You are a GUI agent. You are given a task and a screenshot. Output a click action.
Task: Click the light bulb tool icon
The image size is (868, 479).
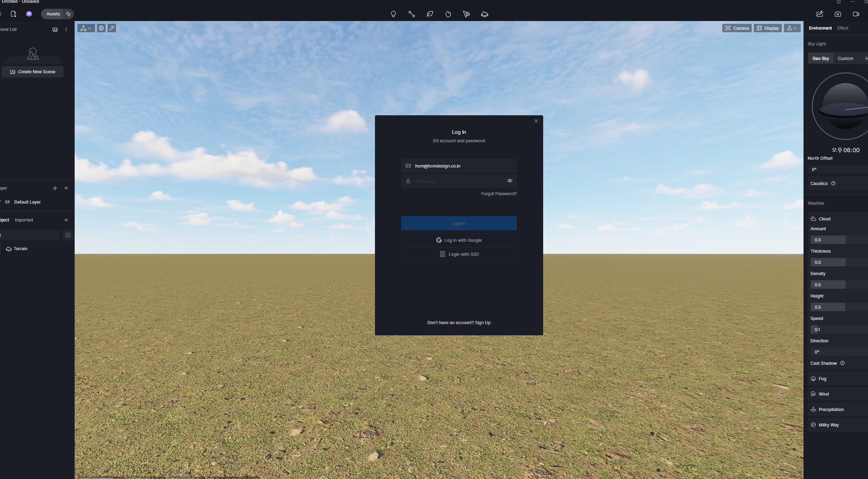[393, 14]
